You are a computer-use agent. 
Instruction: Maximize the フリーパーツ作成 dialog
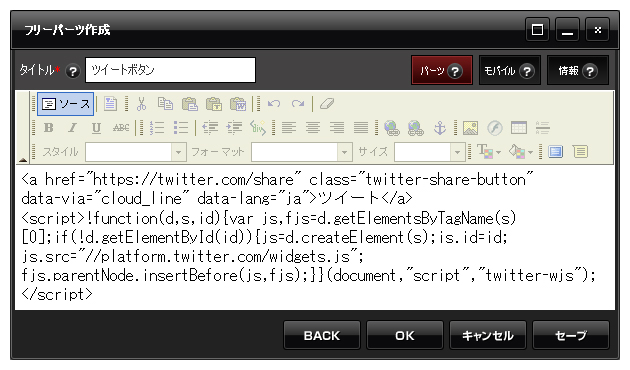[x=538, y=29]
